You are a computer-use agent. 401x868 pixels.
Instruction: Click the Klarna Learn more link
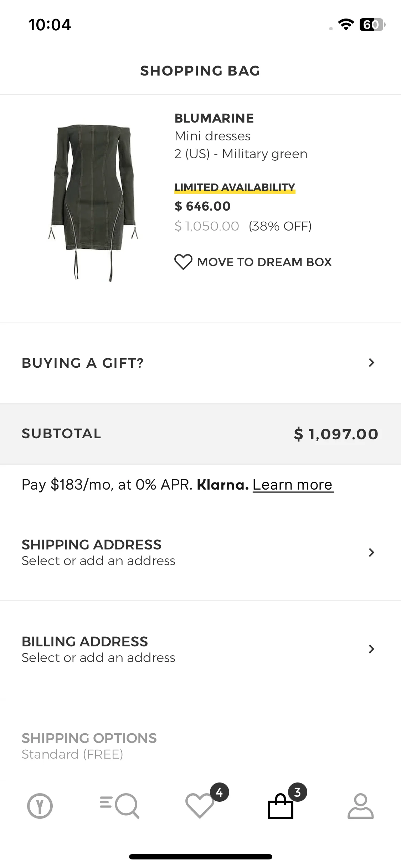(x=293, y=485)
